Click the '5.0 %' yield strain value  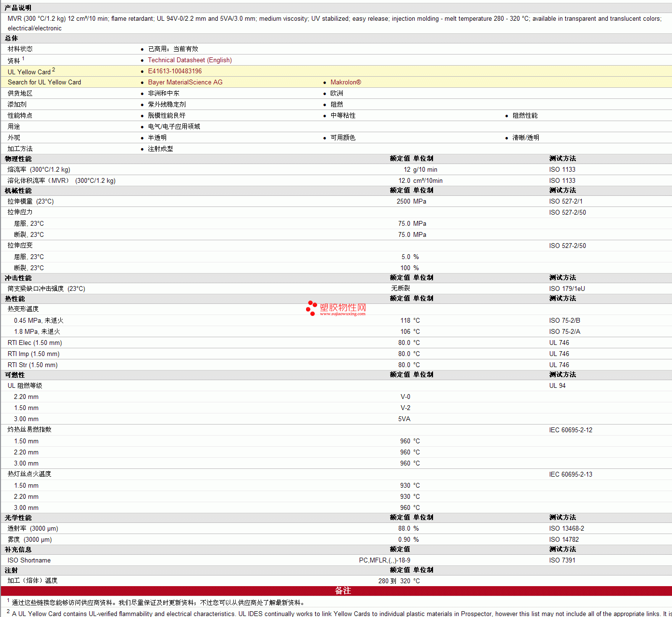pos(410,257)
